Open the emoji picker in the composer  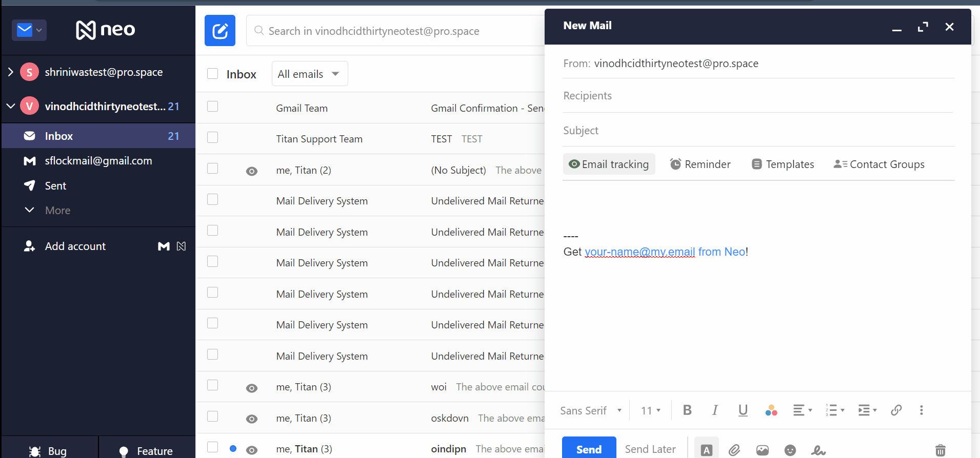point(790,450)
